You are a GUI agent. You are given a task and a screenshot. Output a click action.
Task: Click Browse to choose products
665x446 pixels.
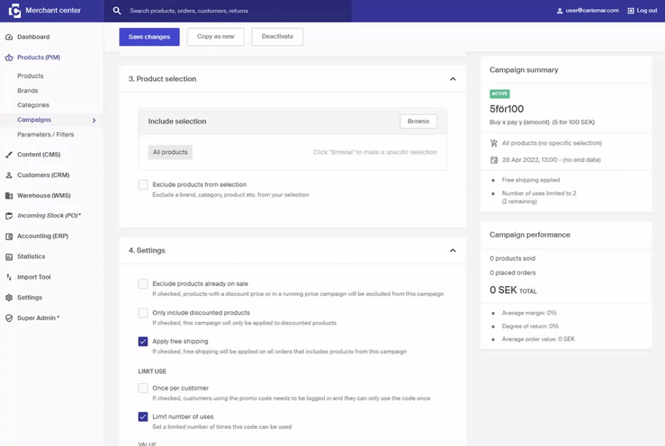pos(418,121)
